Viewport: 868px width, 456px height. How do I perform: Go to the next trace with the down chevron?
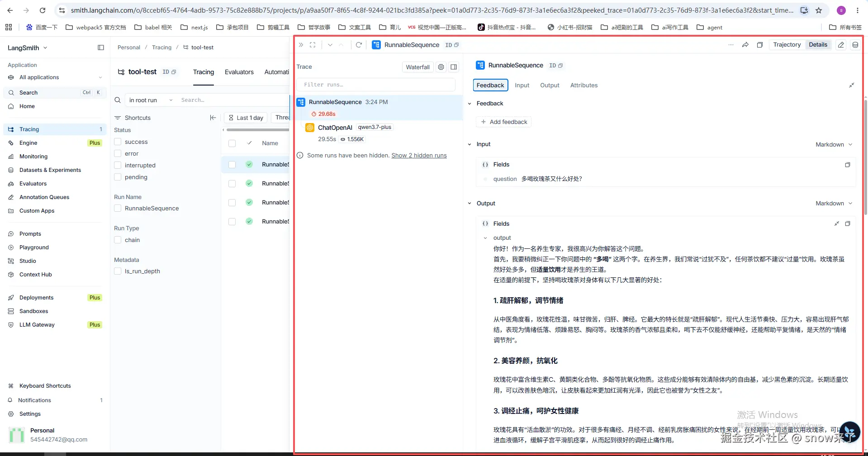coord(330,45)
